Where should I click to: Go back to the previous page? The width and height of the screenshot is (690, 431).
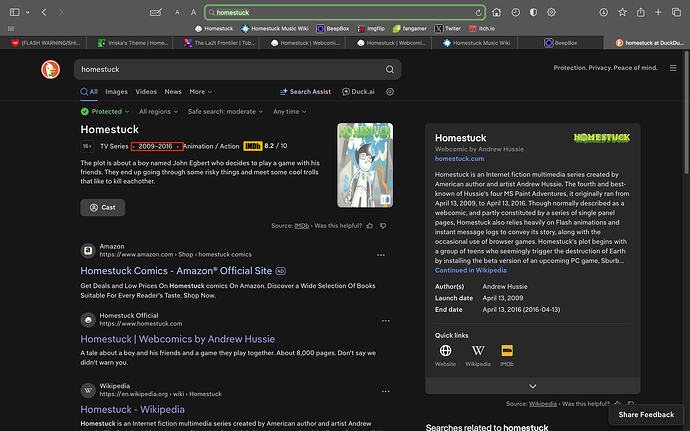44,12
